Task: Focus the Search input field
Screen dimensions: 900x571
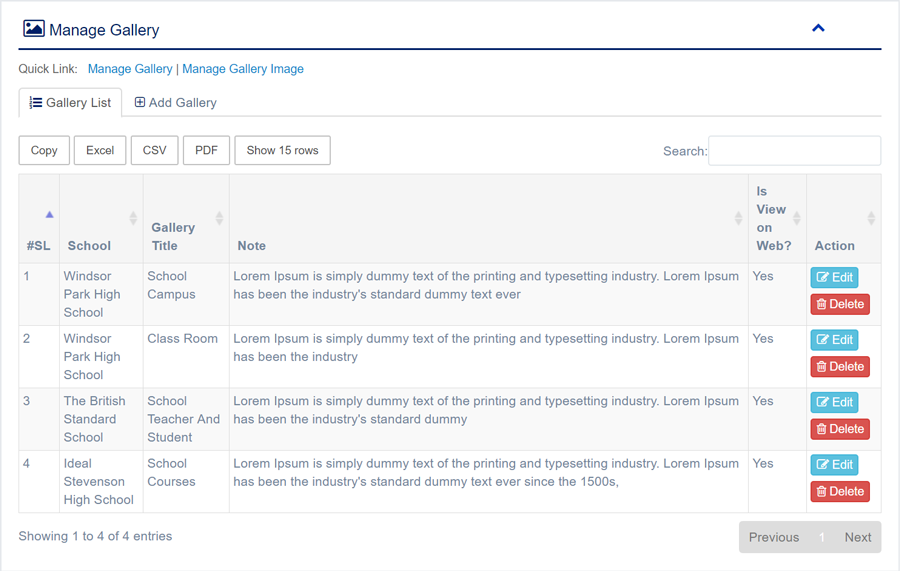Action: 794,150
